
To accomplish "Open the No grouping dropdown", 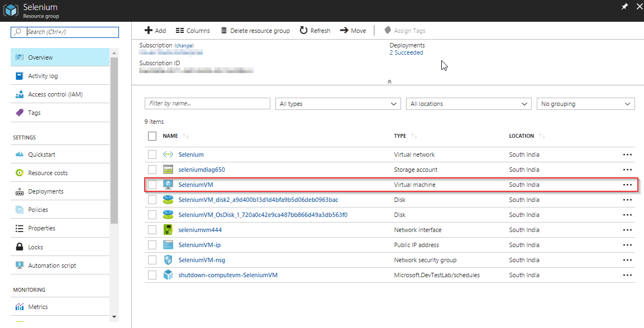I will coord(586,104).
